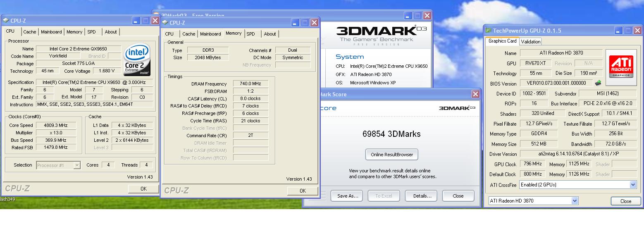644x248 pixels.
Task: Click the Driver Version field in GPU-Z
Action: (578, 154)
